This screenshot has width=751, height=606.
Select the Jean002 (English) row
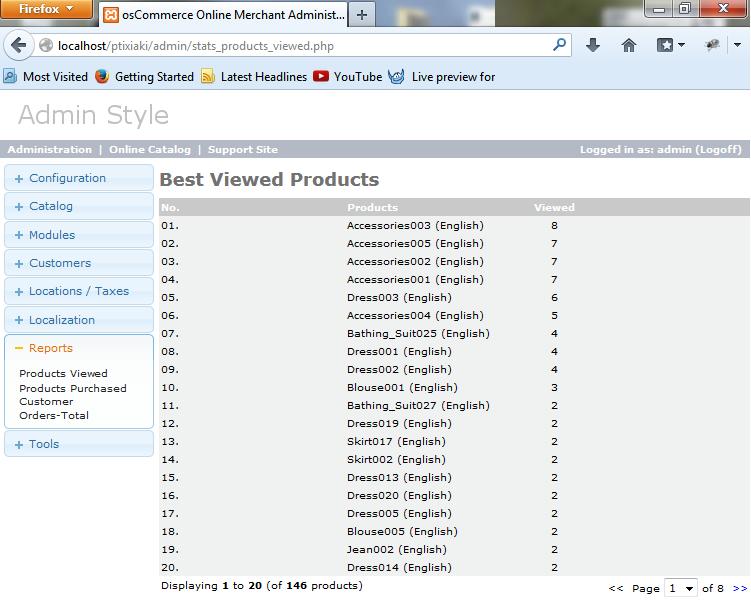(x=454, y=549)
